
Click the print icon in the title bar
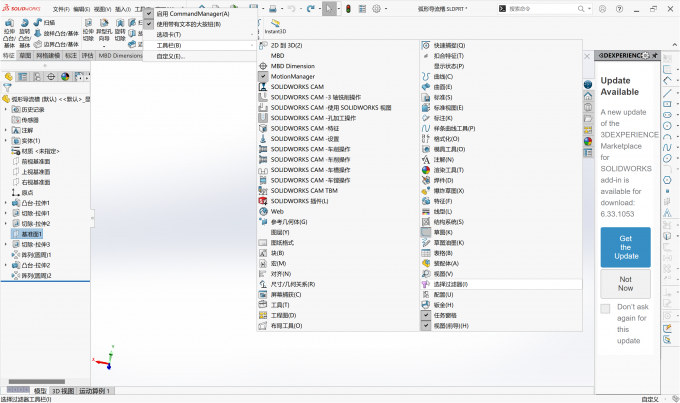click(272, 9)
